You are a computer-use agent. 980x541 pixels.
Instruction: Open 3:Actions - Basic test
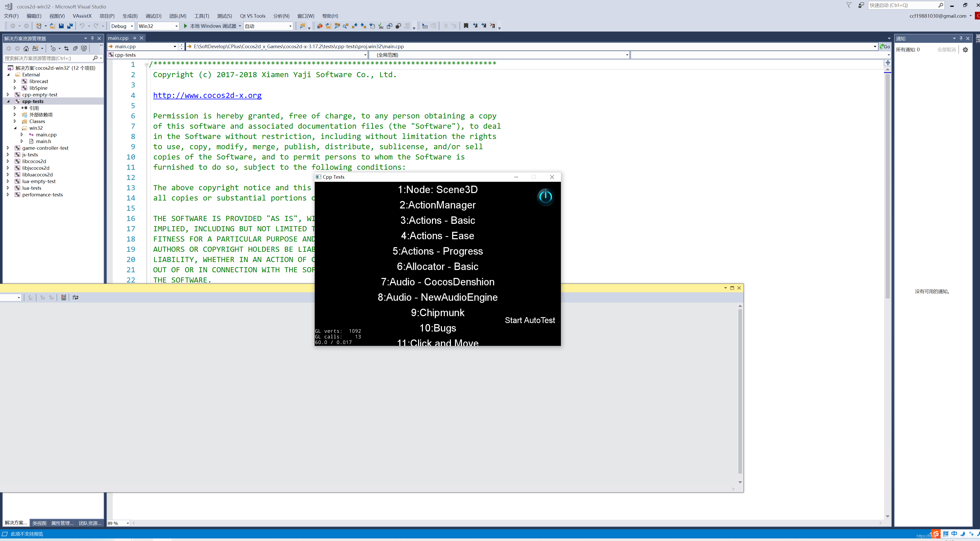[x=438, y=220]
